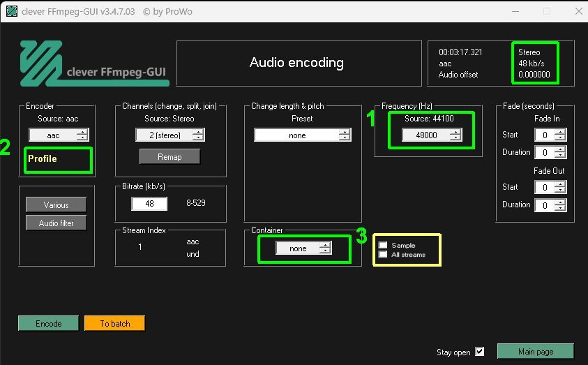588x365 pixels.
Task: Return to Main page
Action: click(x=536, y=352)
